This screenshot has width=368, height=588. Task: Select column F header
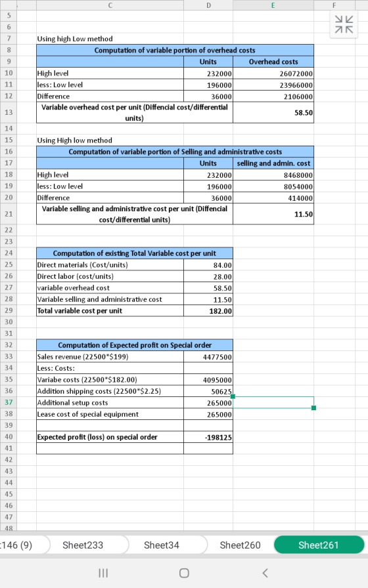point(334,5)
